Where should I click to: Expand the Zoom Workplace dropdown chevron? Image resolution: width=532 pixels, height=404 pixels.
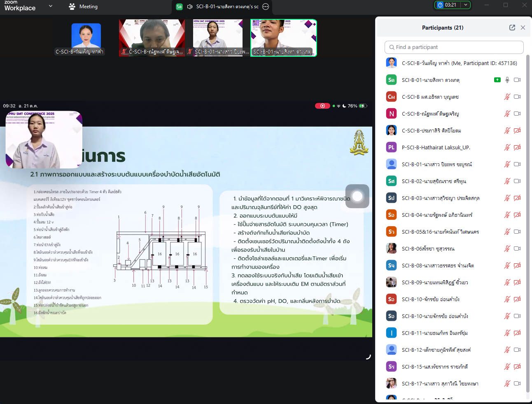click(x=51, y=6)
